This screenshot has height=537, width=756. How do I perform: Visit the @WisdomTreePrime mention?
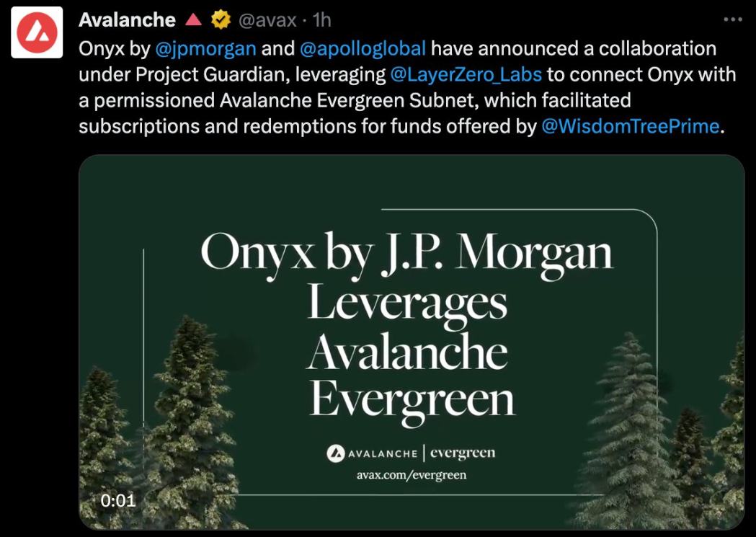coord(630,127)
